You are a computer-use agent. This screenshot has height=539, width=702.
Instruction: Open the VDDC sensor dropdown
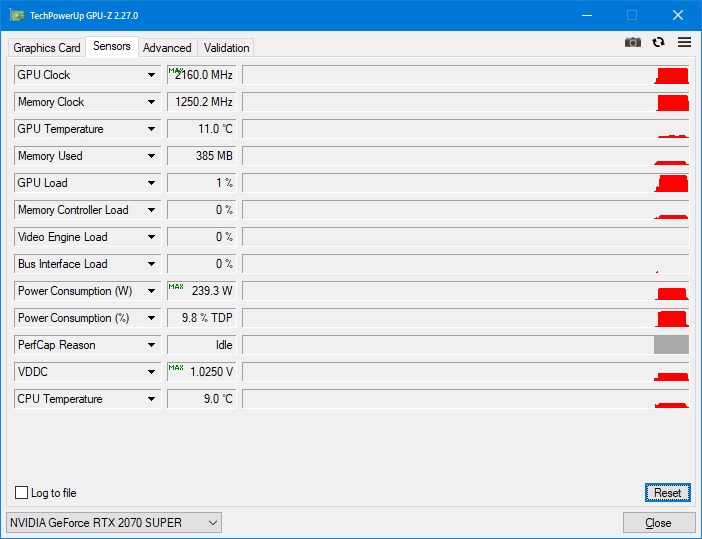(x=151, y=372)
